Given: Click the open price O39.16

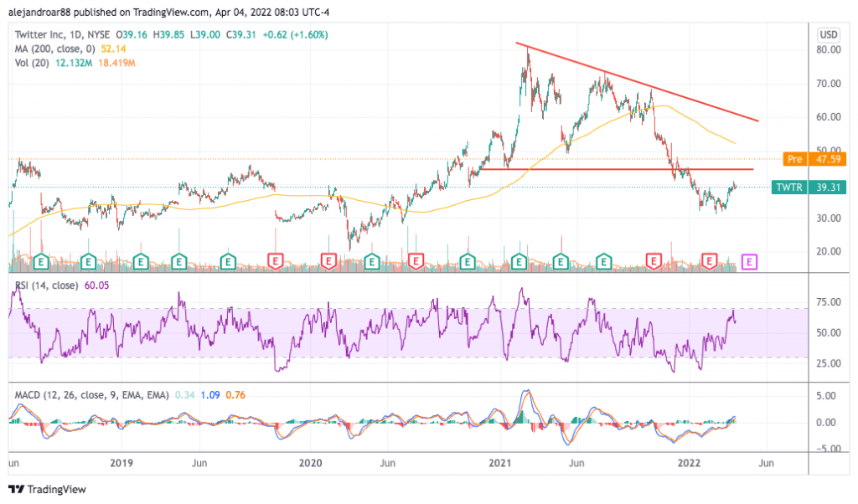Looking at the screenshot, I should click(x=132, y=34).
